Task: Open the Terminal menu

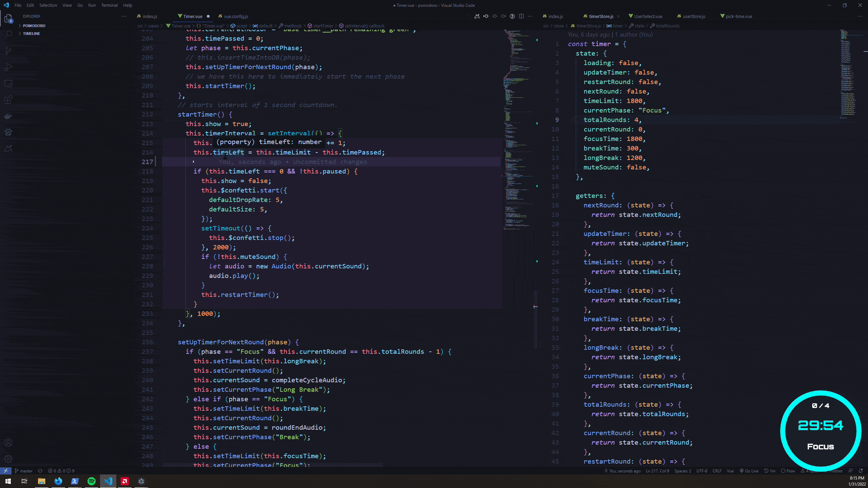Action: click(x=109, y=5)
